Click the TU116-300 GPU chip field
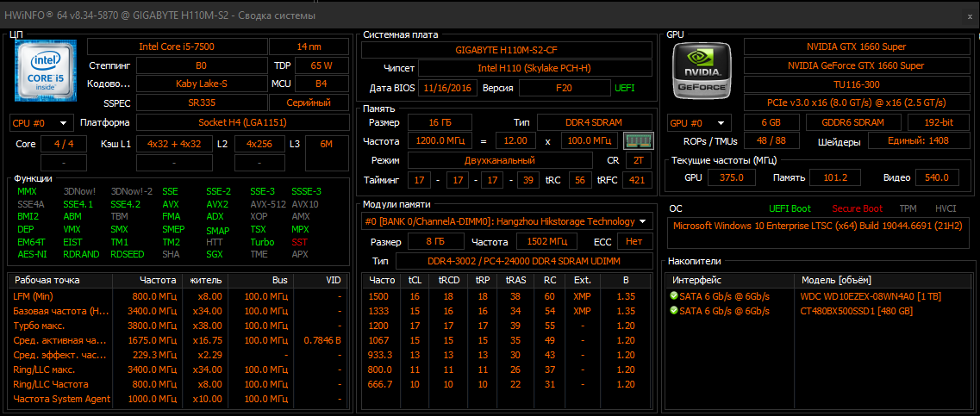The image size is (980, 416). coord(856,84)
